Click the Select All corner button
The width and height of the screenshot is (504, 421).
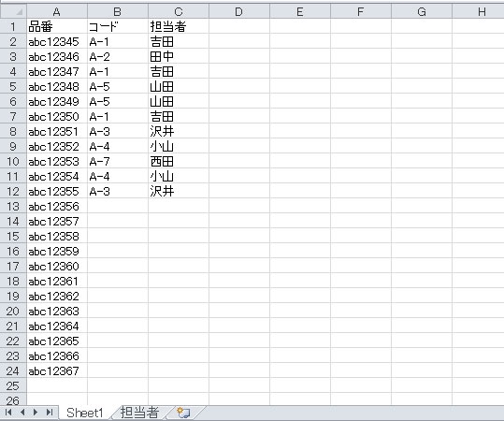coord(13,11)
